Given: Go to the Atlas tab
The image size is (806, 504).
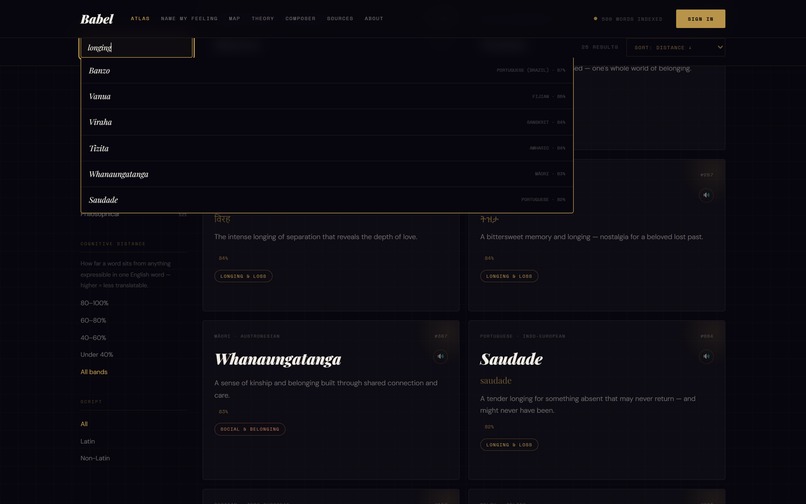Looking at the screenshot, I should [140, 19].
